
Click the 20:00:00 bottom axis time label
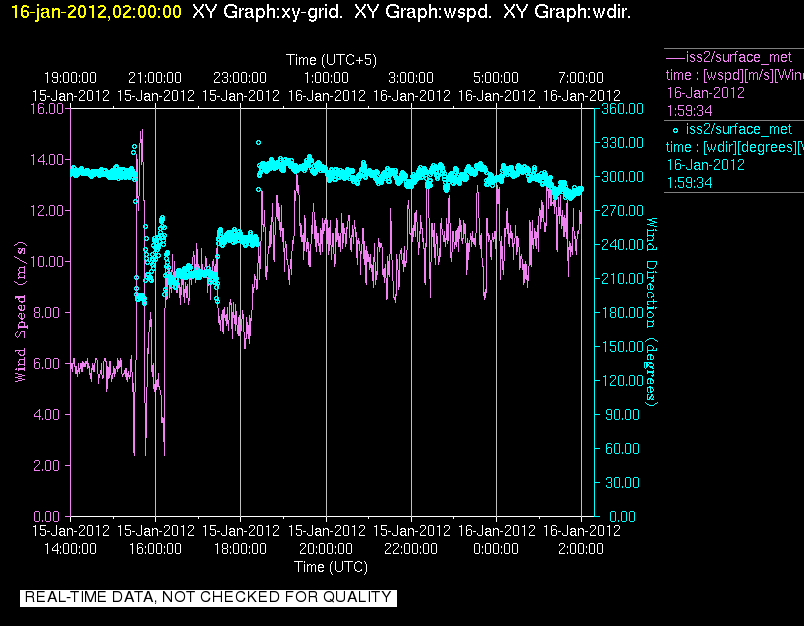tap(326, 549)
